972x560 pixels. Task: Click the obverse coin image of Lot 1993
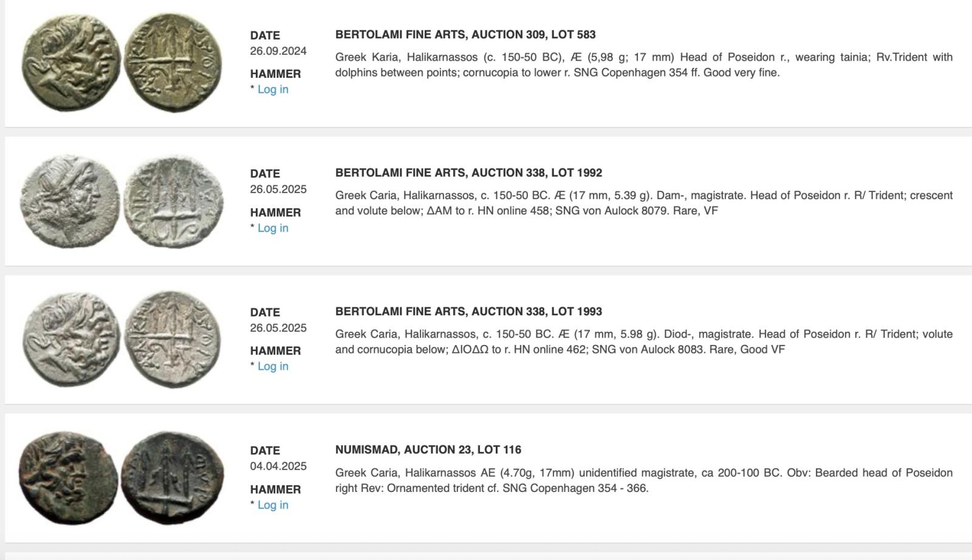point(71,340)
